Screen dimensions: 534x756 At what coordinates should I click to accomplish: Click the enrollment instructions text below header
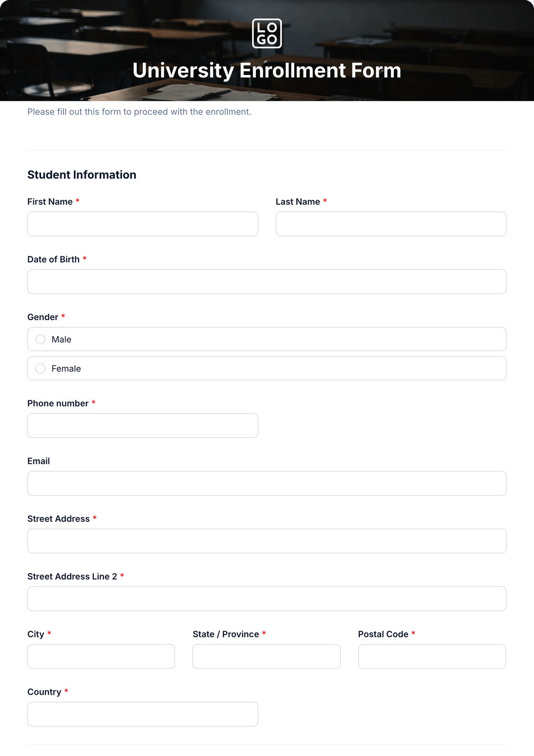point(139,112)
